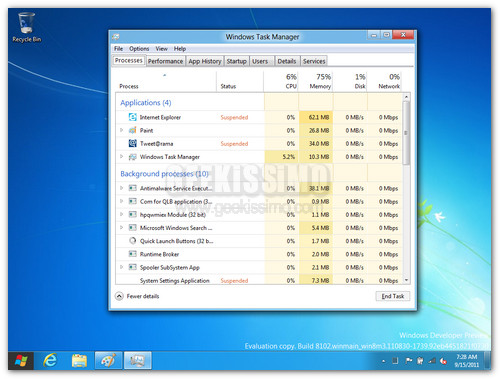Click the Action Center flag tray icon
Viewport: 500px width, 379px height.
pos(408,361)
